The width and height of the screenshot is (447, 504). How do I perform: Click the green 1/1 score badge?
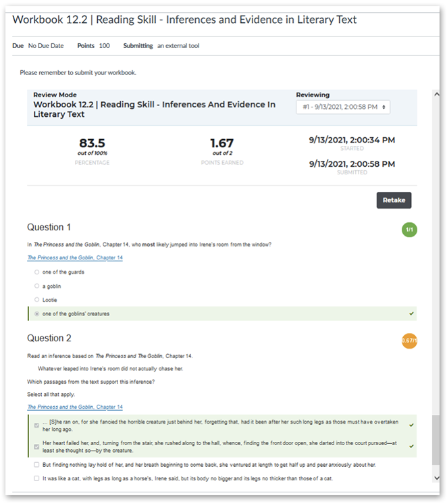pyautogui.click(x=409, y=230)
